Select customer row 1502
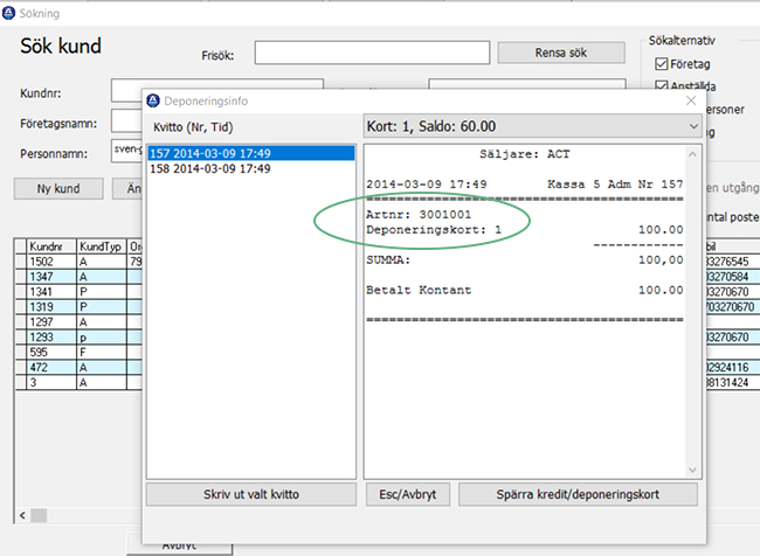This screenshot has height=556, width=760. point(79,262)
